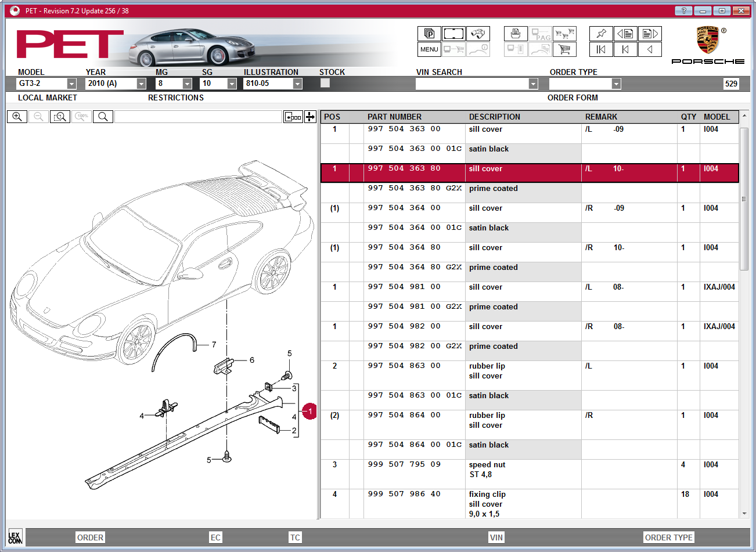Expand the MG dropdown
This screenshot has width=756, height=552.
tap(187, 84)
